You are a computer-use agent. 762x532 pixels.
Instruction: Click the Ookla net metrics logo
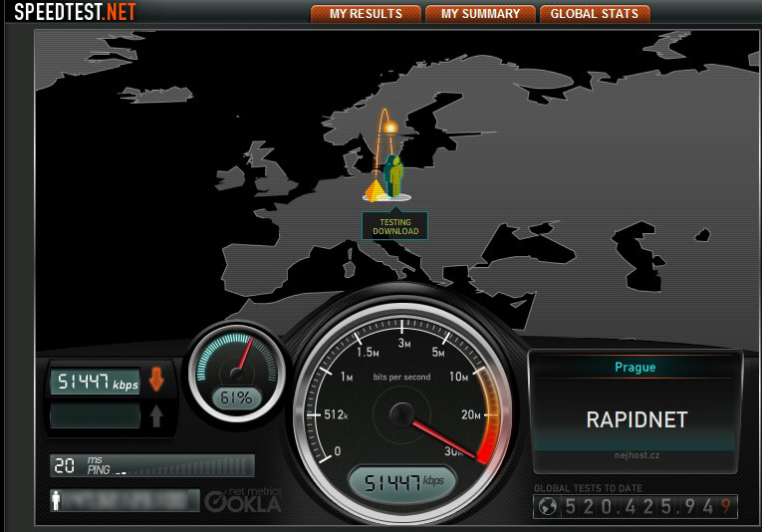243,500
